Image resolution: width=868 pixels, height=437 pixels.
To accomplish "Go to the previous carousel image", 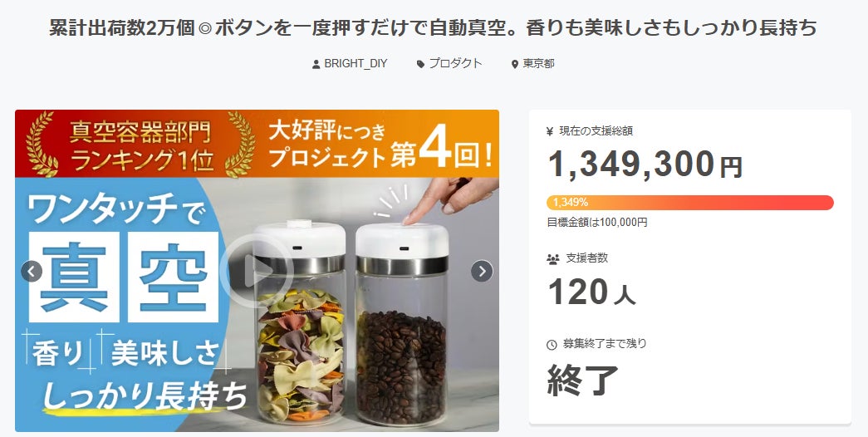I will click(32, 272).
